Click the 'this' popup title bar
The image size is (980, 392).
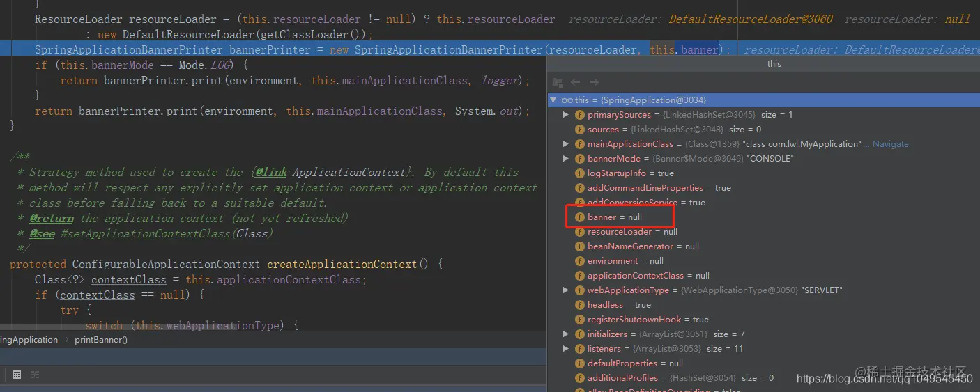pos(764,64)
